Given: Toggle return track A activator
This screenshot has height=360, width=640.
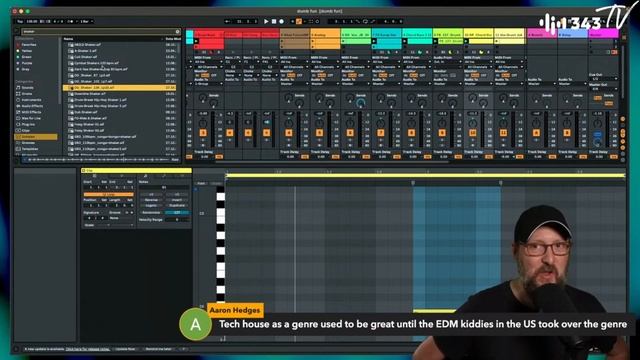Looking at the screenshot, I should click(x=536, y=133).
